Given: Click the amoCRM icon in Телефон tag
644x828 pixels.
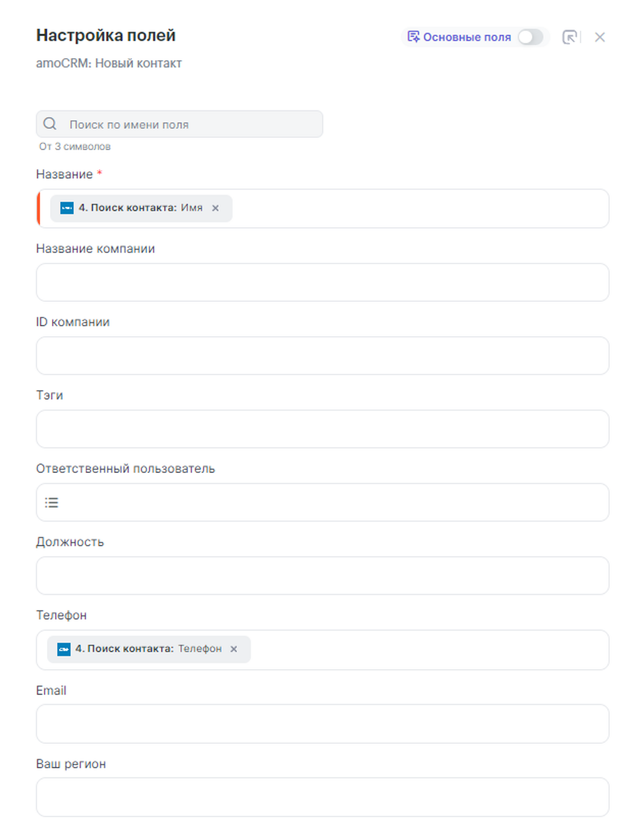Looking at the screenshot, I should (64, 649).
